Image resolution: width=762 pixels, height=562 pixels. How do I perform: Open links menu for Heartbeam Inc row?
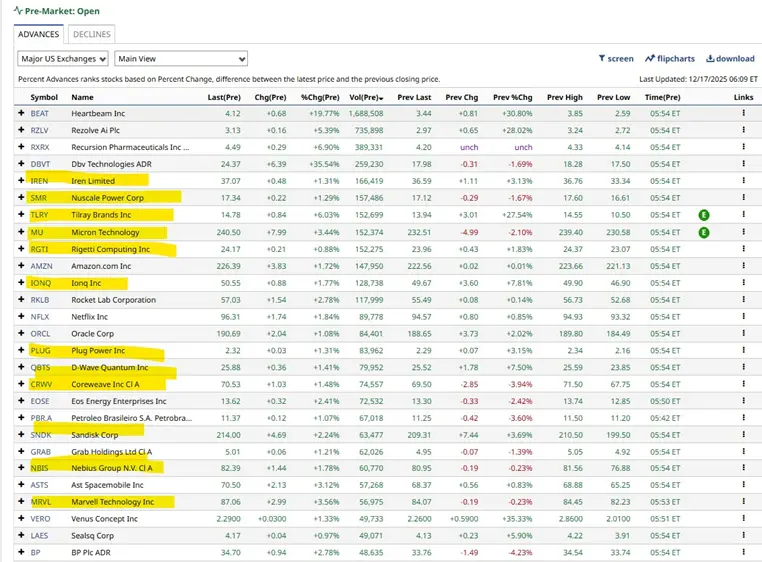(744, 113)
